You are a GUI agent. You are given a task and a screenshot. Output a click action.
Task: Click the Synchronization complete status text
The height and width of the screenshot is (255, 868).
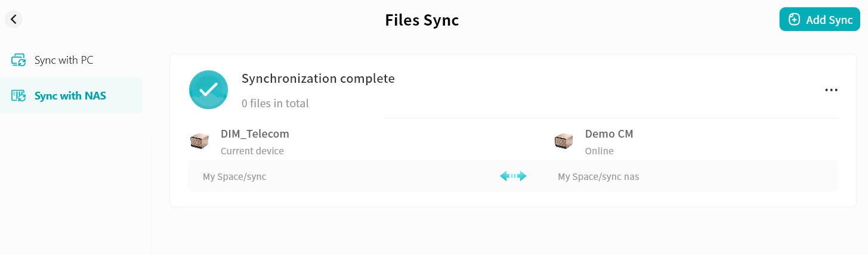point(318,79)
